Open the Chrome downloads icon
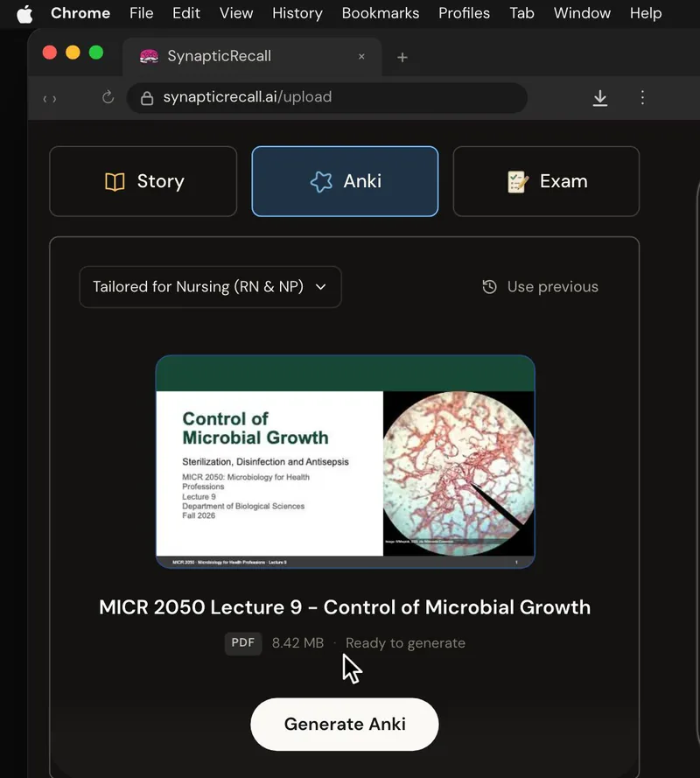This screenshot has height=778, width=700. click(x=599, y=98)
